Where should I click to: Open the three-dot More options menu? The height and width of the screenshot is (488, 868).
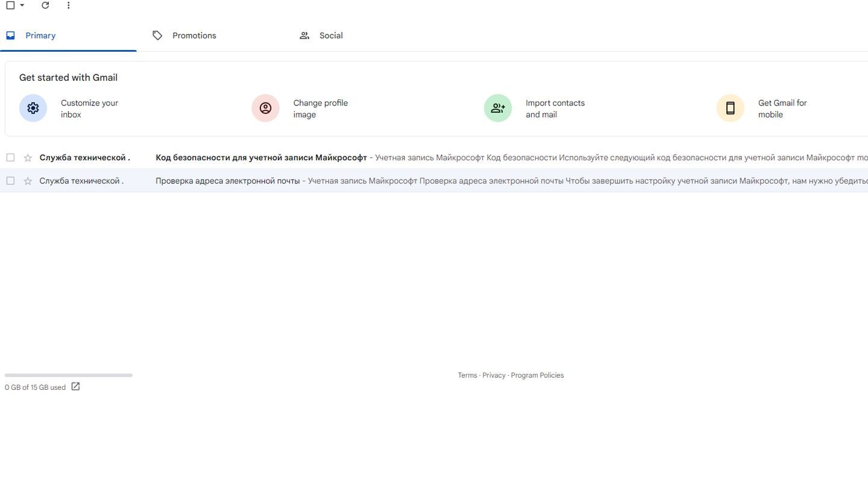(x=68, y=5)
